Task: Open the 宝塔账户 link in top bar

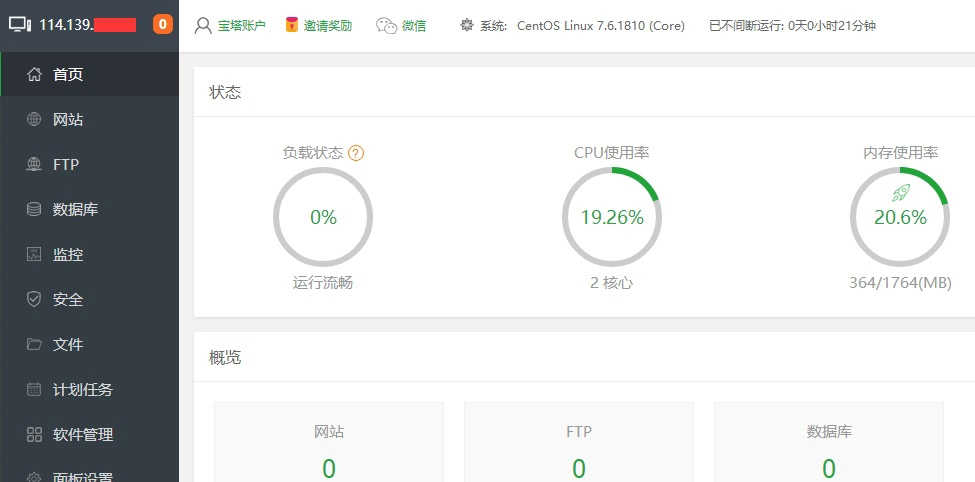Action: coord(231,25)
